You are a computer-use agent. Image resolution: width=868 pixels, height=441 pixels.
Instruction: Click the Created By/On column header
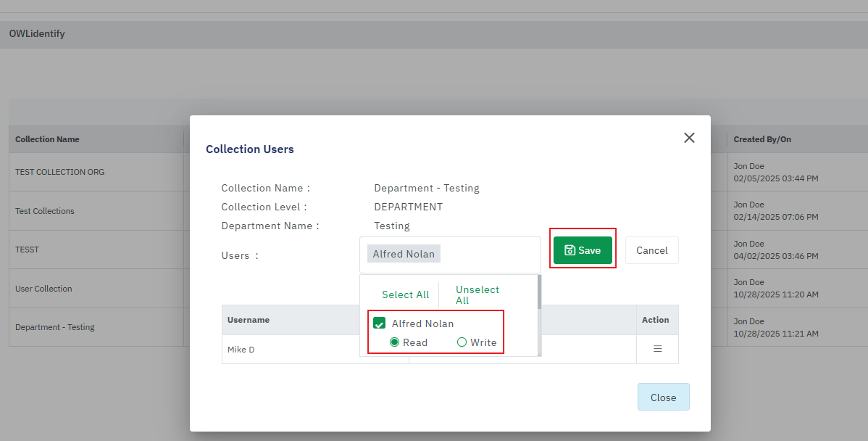tap(761, 139)
